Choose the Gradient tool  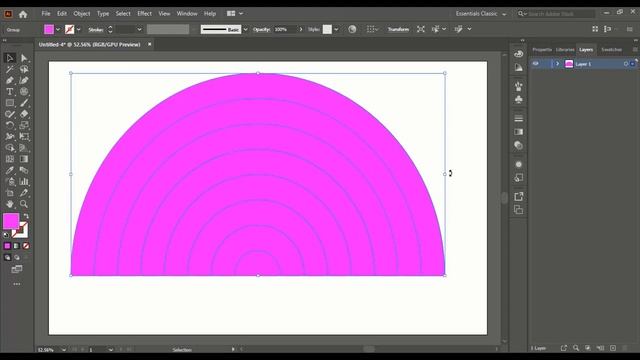pyautogui.click(x=24, y=159)
